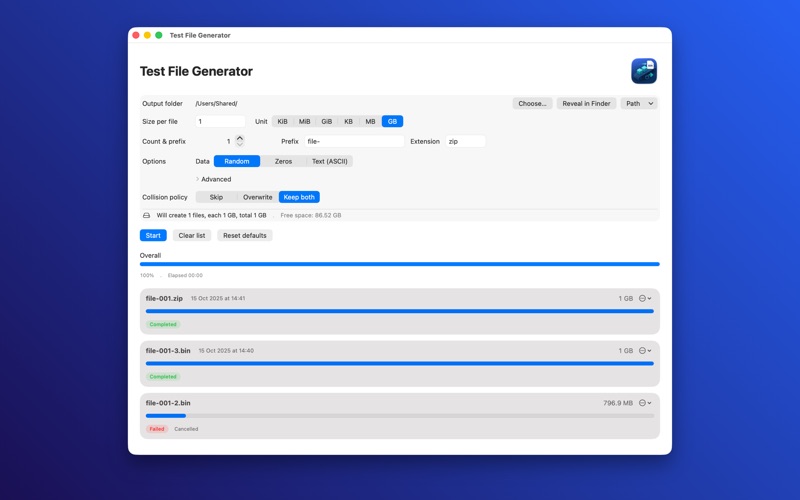This screenshot has width=800, height=500.
Task: Click the Extension text field
Action: [x=465, y=141]
